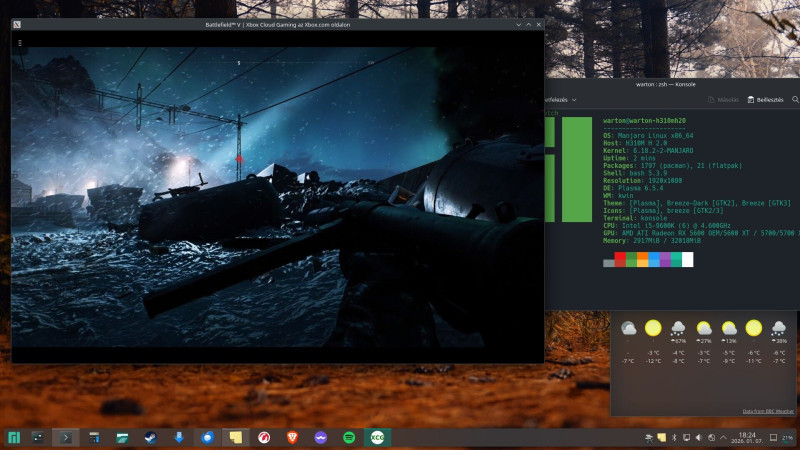Open the pager widget in the taskbar
Screen dimensions: 800x450
[38, 438]
